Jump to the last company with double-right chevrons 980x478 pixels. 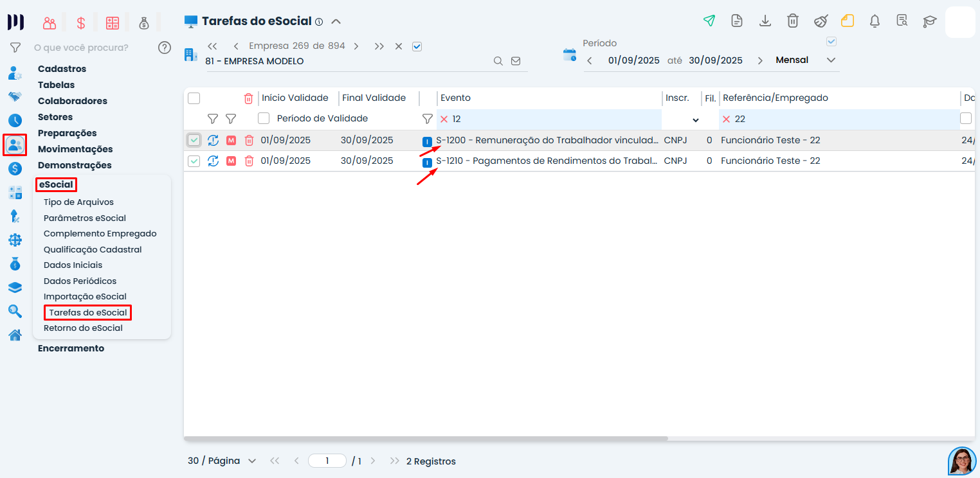(379, 46)
